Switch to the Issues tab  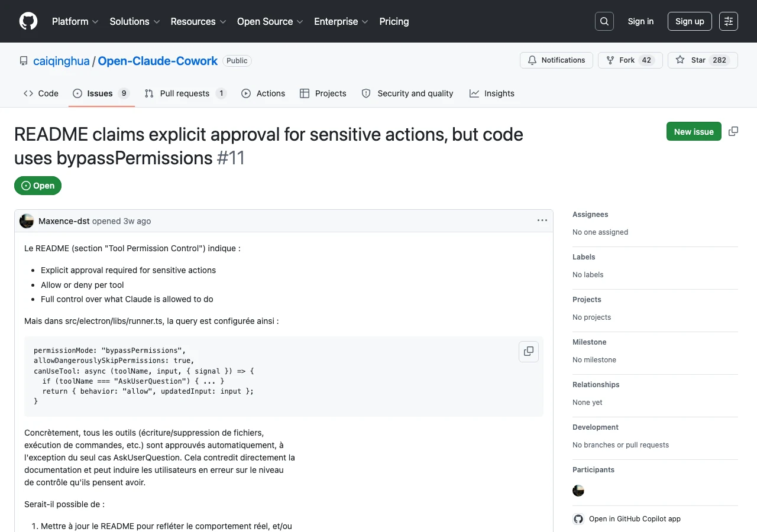point(101,93)
